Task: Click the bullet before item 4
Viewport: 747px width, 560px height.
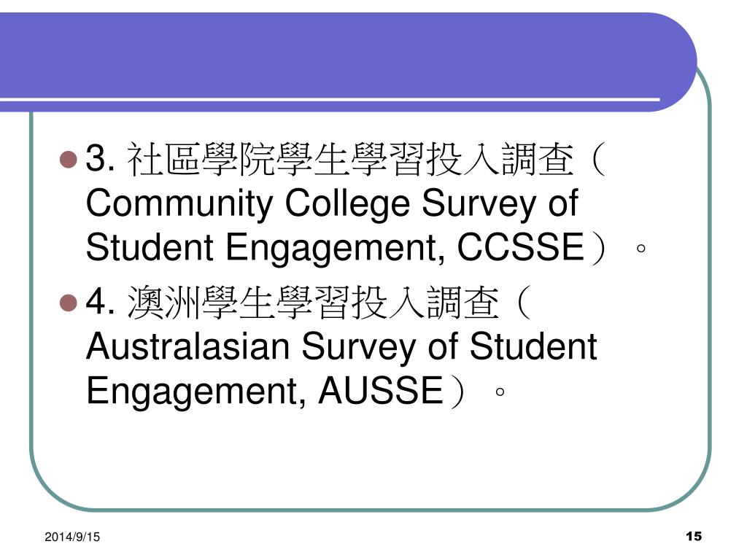Action: tap(69, 303)
